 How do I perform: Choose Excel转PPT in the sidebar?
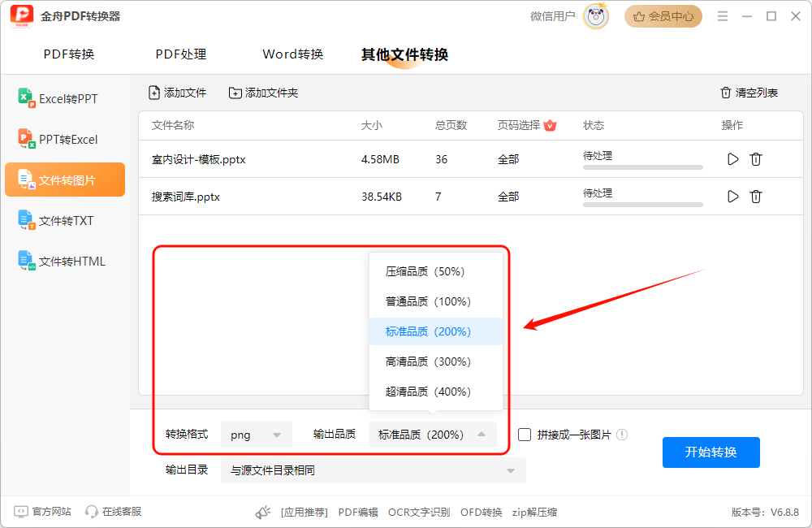[65, 98]
